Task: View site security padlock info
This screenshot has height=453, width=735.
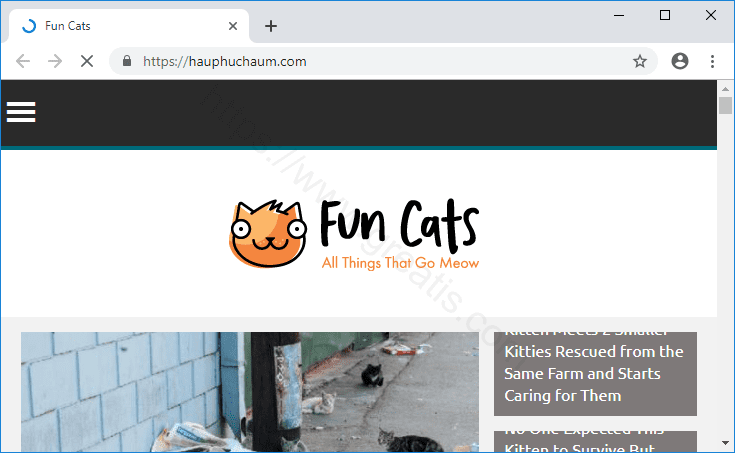Action: (127, 61)
